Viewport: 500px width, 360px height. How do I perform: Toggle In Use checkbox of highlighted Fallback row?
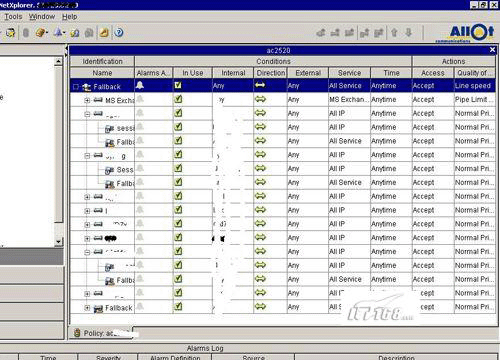click(178, 85)
